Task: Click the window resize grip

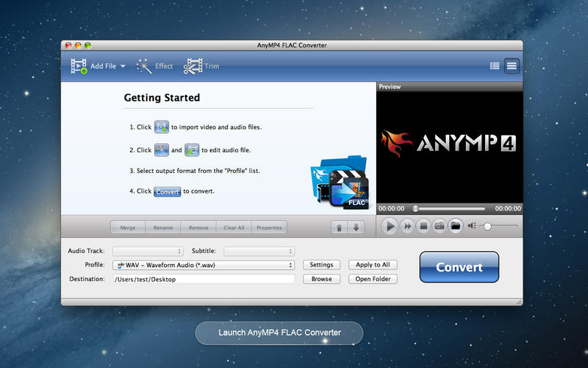Action: pyautogui.click(x=520, y=302)
